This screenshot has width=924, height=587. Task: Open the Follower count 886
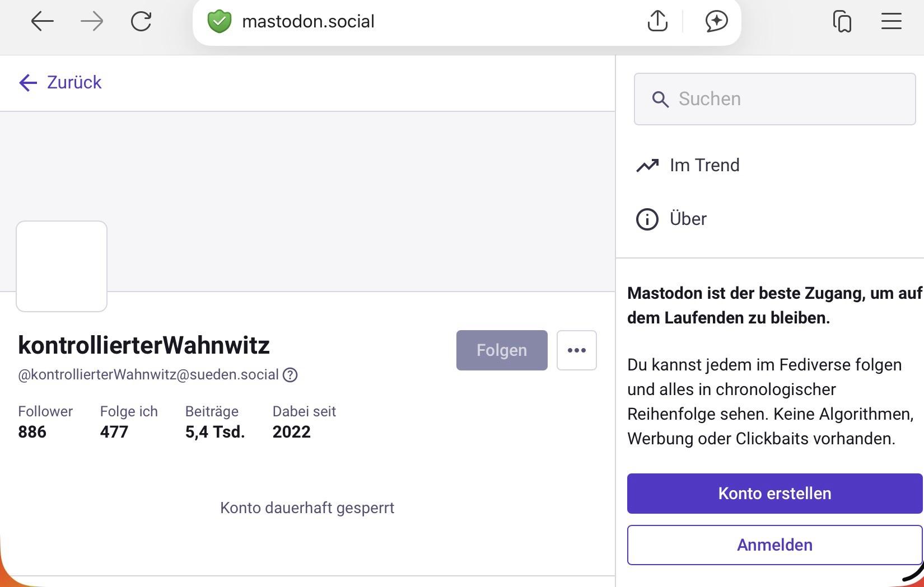(45, 422)
